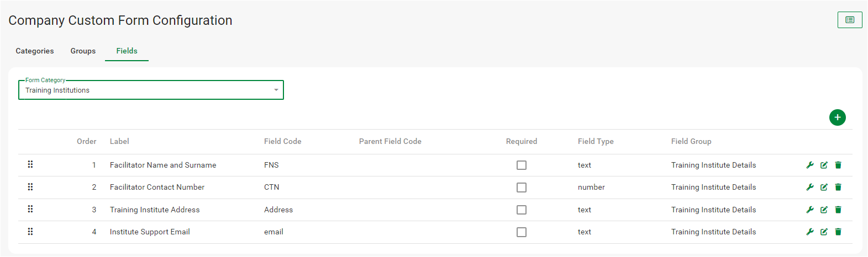Click the green add field plus button
Screen dimensions: 868x257
[x=838, y=117]
